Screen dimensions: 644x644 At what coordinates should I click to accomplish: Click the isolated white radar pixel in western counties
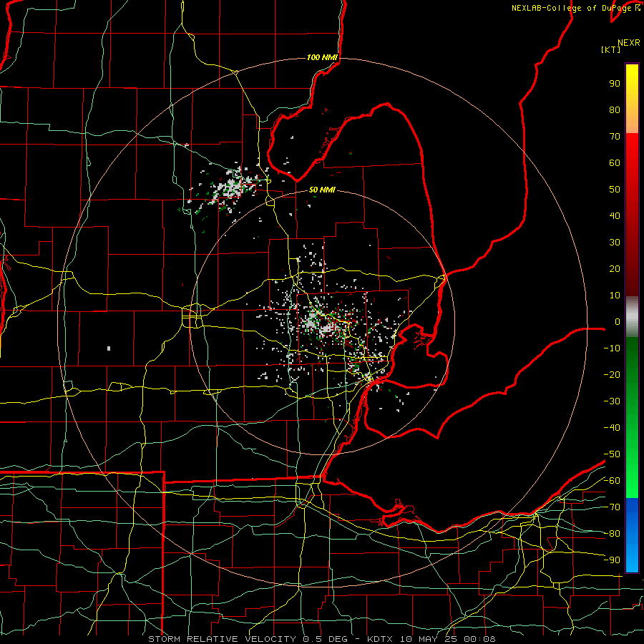click(109, 348)
